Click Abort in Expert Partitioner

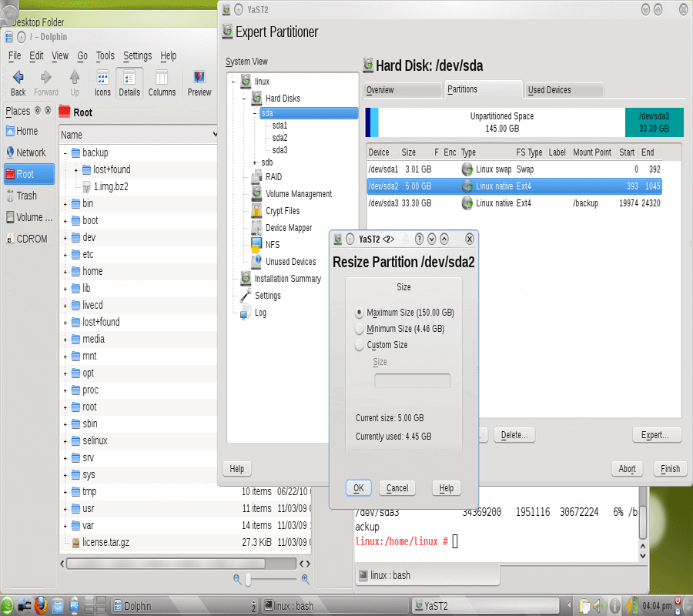(627, 468)
